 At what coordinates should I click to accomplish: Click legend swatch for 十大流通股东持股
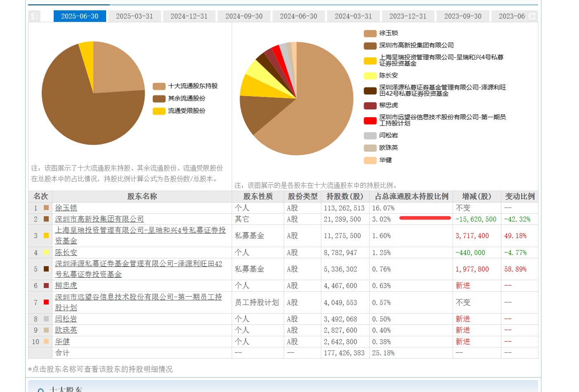[159, 86]
